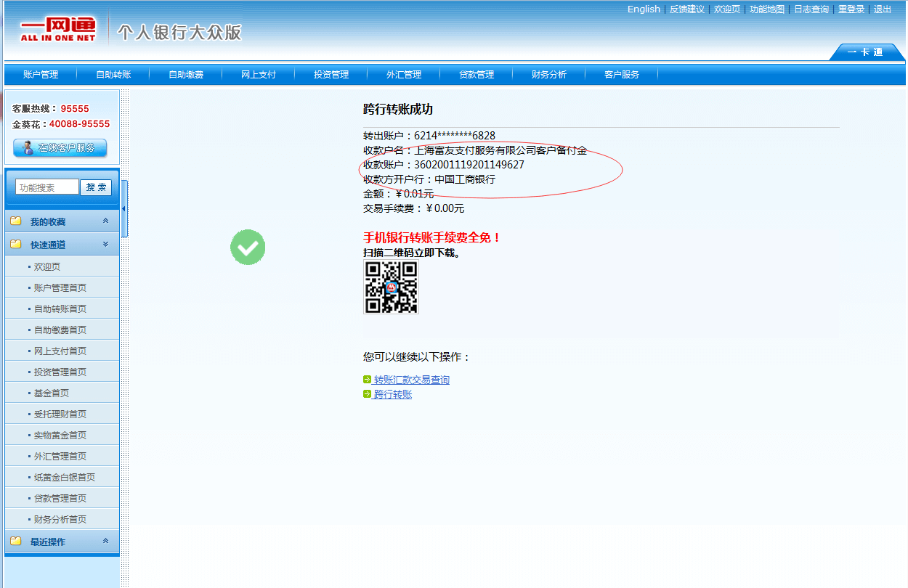Click the folder icon beside 最近操作

pos(15,542)
